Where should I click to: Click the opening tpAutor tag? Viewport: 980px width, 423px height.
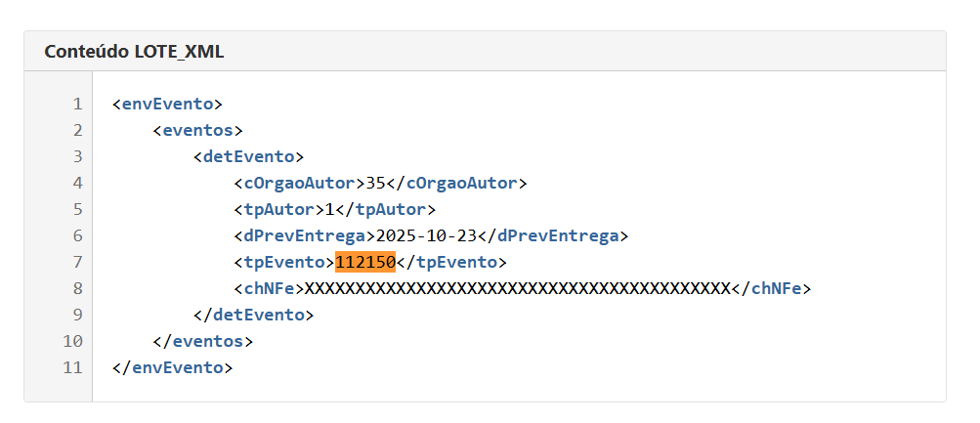tap(277, 209)
